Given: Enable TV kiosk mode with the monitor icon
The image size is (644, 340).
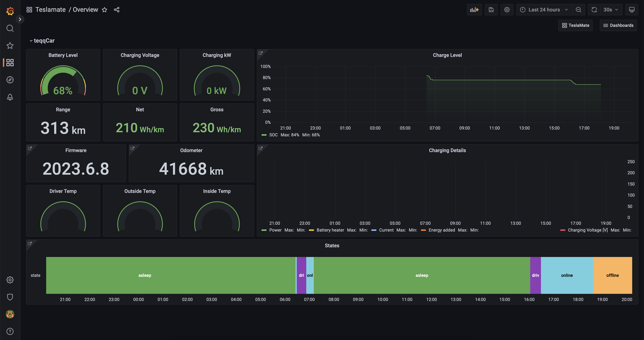Looking at the screenshot, I should pyautogui.click(x=632, y=9).
